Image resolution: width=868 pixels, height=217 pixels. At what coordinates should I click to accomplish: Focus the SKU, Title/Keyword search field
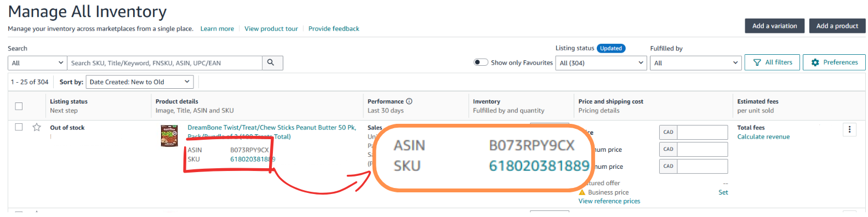pyautogui.click(x=164, y=63)
